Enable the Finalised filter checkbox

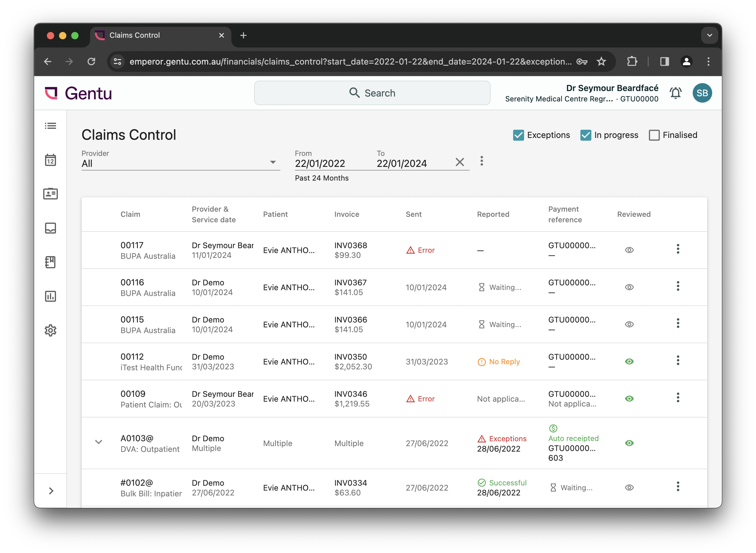[x=654, y=135]
